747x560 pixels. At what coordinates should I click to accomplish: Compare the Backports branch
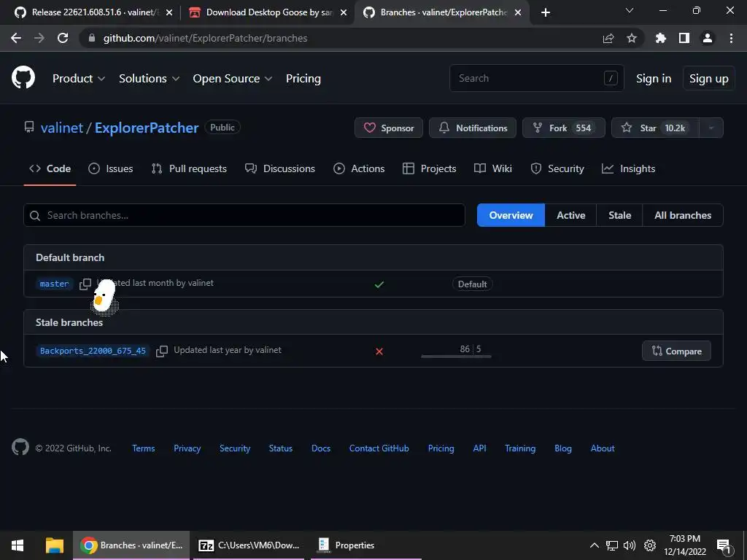point(676,351)
